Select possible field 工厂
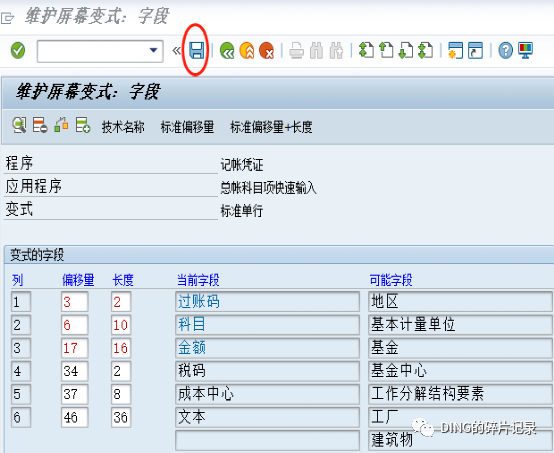The height and width of the screenshot is (453, 554). coord(460,417)
